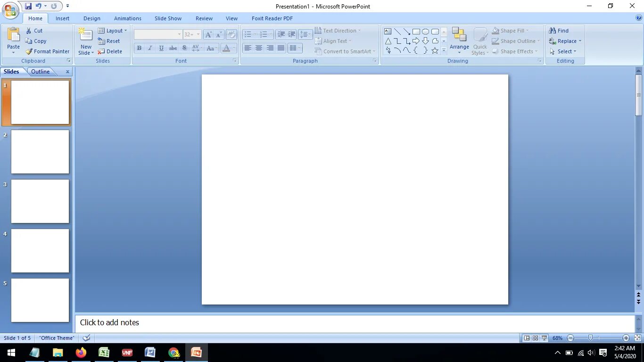Image resolution: width=644 pixels, height=362 pixels.
Task: Open the Columns dropdown
Action: [295, 48]
